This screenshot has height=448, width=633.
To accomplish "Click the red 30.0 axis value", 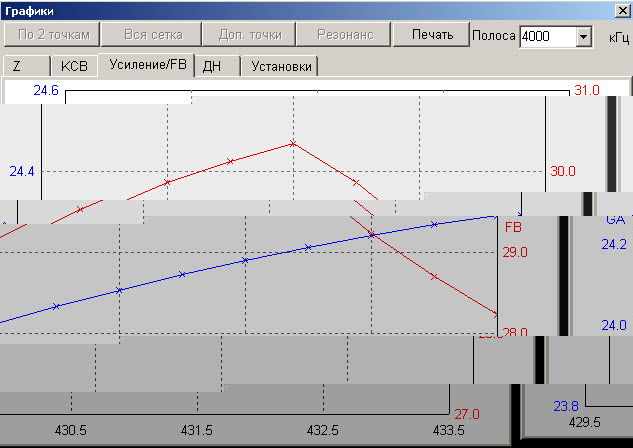I will [x=562, y=171].
